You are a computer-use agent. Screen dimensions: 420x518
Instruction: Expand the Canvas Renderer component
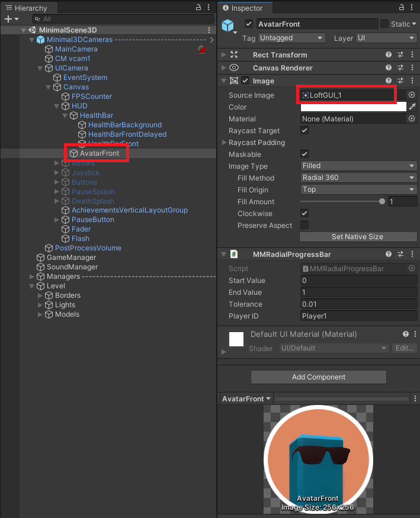[x=224, y=67]
